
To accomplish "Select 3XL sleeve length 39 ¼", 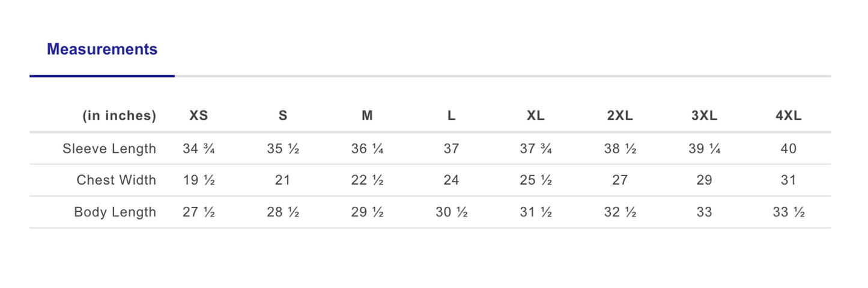I will point(704,149).
